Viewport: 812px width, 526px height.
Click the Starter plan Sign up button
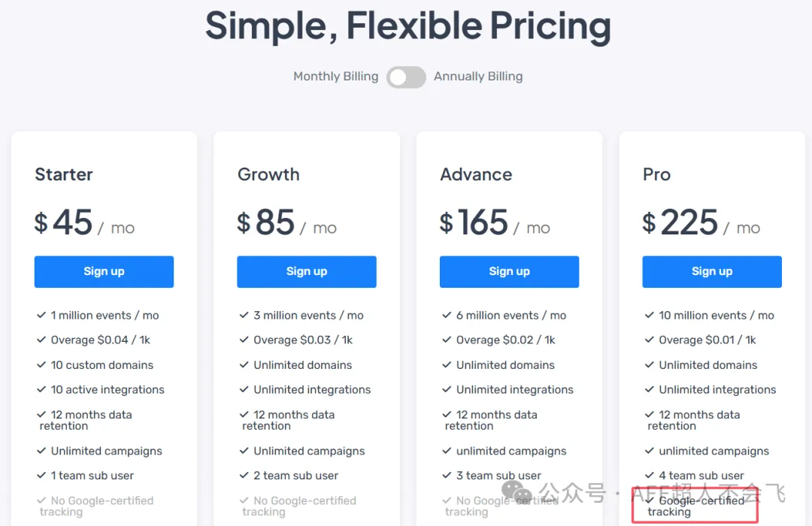click(104, 272)
